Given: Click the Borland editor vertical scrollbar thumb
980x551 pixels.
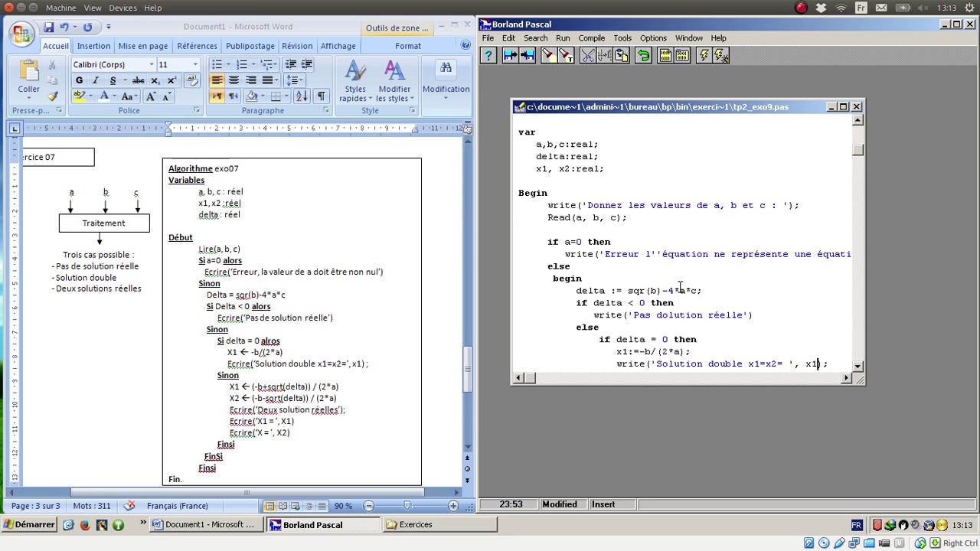Looking at the screenshot, I should [x=857, y=150].
